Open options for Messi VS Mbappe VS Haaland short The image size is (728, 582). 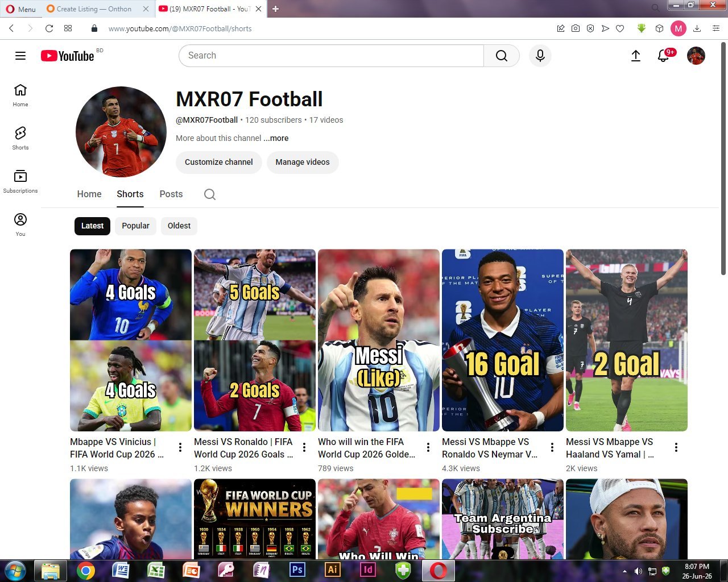676,447
